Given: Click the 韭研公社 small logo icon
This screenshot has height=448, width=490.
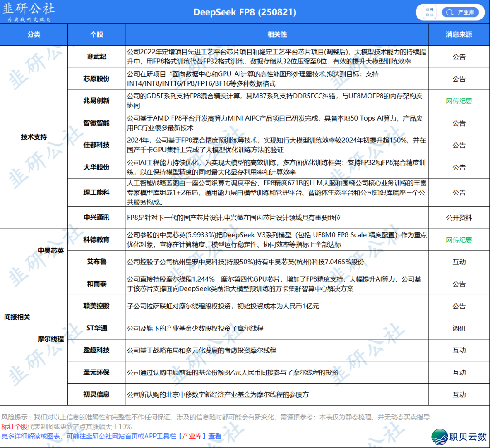Looking at the screenshot, I should coord(430,12).
